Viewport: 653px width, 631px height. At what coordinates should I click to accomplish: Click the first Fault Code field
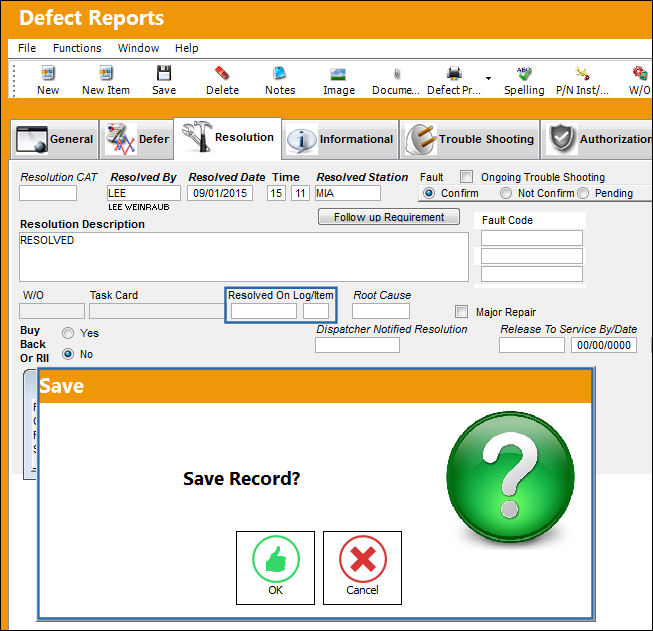point(532,238)
